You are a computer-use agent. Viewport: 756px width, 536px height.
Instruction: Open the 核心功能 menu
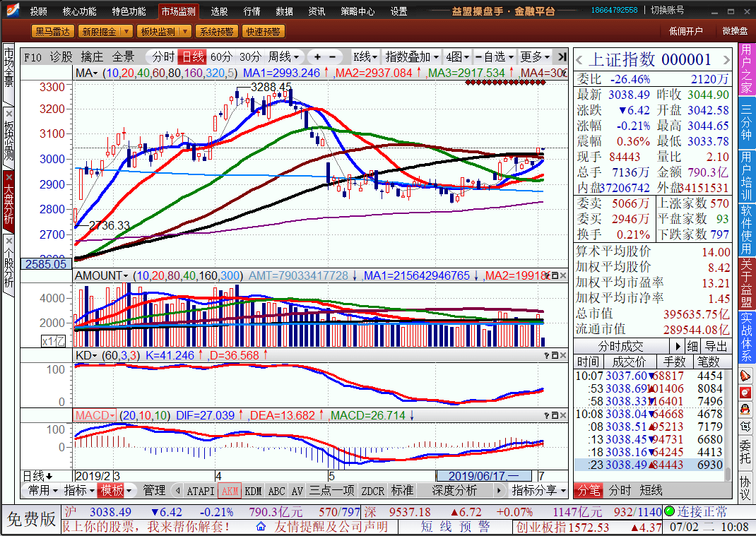[80, 11]
